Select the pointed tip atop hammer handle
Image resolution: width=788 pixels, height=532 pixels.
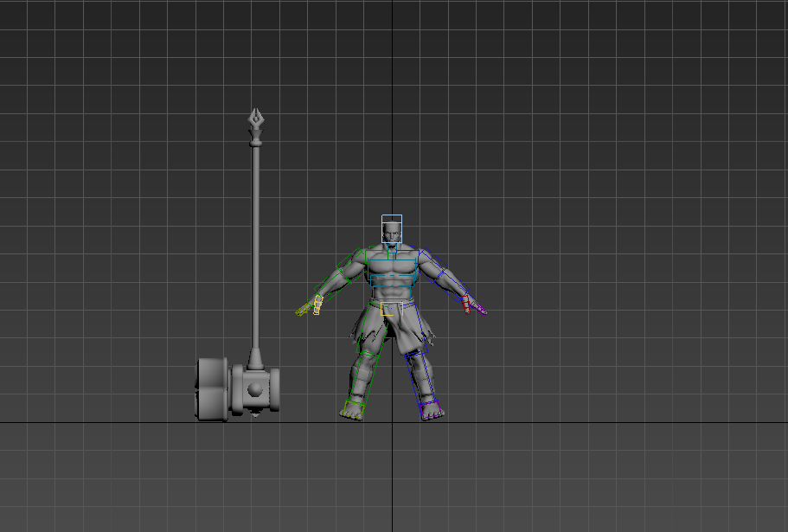[x=256, y=119]
